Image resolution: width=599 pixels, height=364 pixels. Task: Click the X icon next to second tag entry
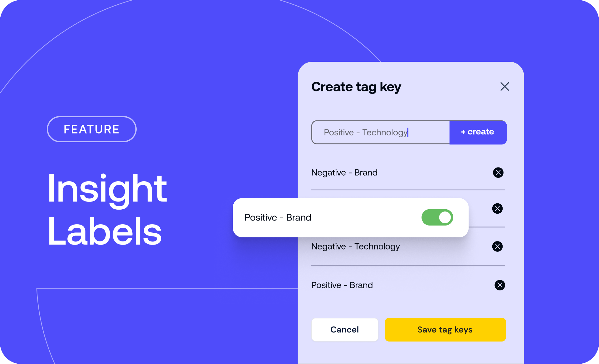(497, 208)
